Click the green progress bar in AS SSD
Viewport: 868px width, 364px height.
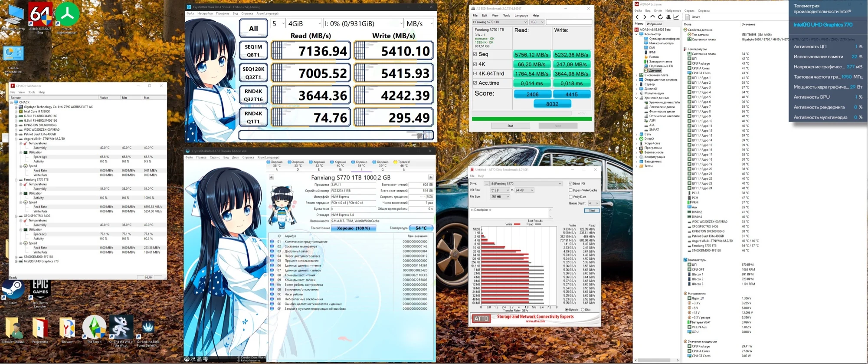pyautogui.click(x=532, y=119)
